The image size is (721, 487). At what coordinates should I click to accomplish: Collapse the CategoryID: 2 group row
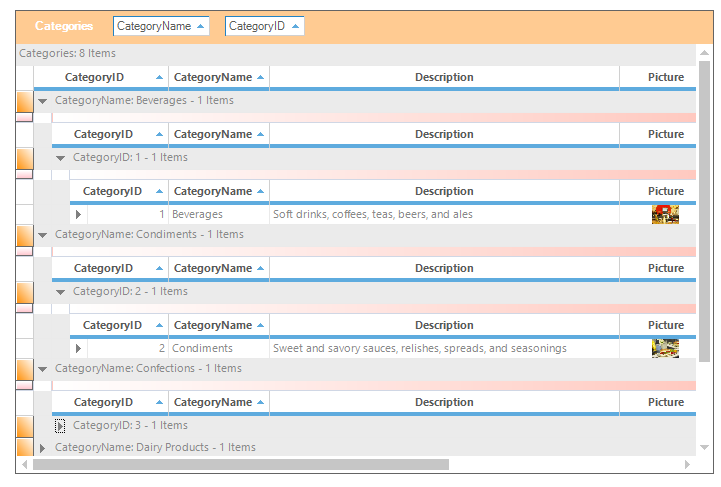pyautogui.click(x=60, y=292)
